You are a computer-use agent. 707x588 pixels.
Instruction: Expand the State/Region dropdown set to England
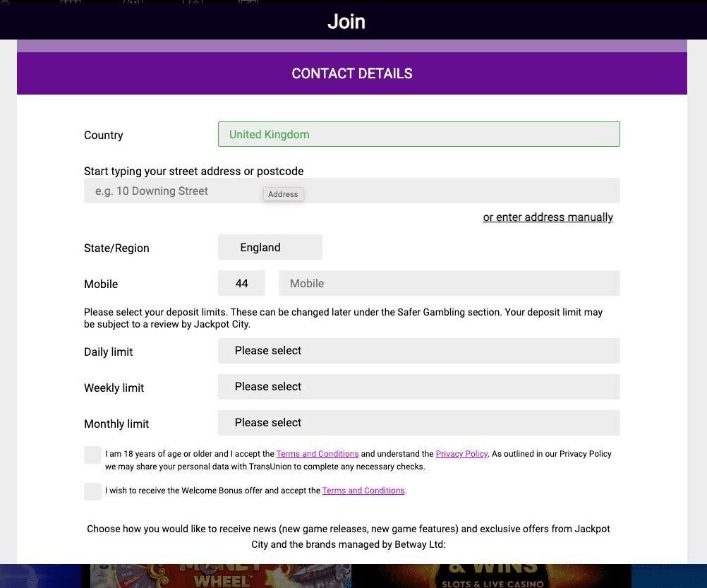(x=270, y=247)
